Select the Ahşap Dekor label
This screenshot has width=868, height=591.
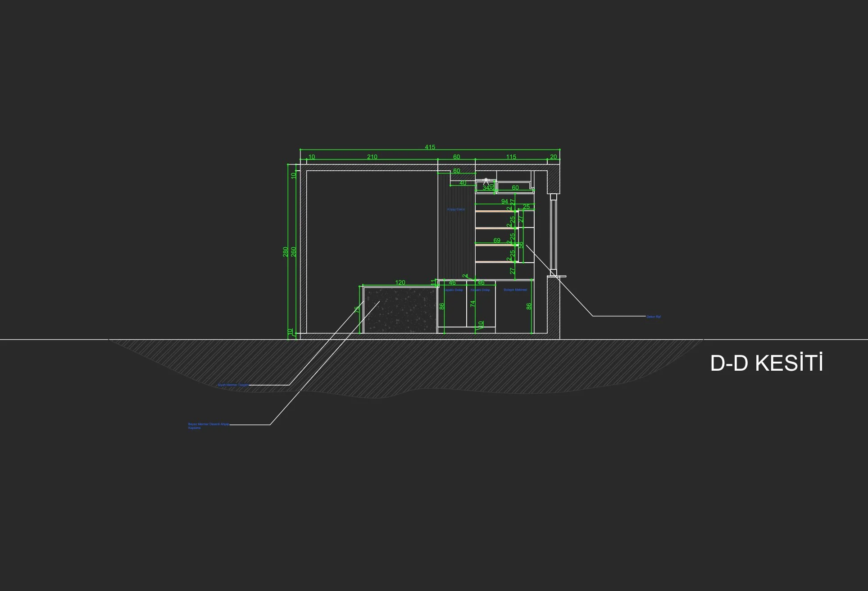[x=456, y=209]
